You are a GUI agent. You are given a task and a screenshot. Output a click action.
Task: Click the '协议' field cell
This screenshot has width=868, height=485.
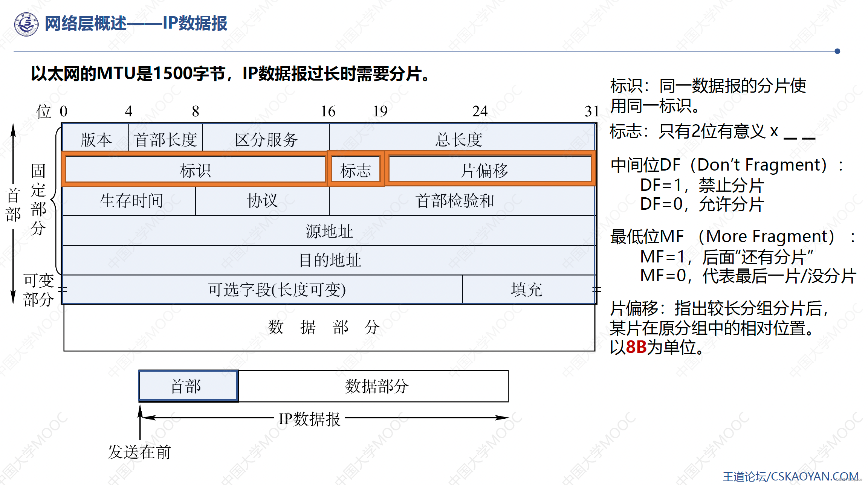click(262, 201)
